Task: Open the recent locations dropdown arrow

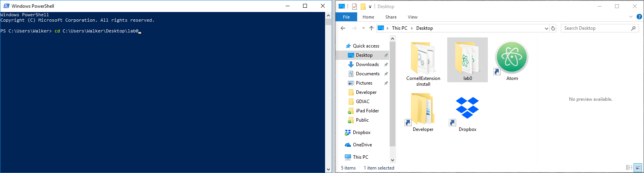Action: 363,28
